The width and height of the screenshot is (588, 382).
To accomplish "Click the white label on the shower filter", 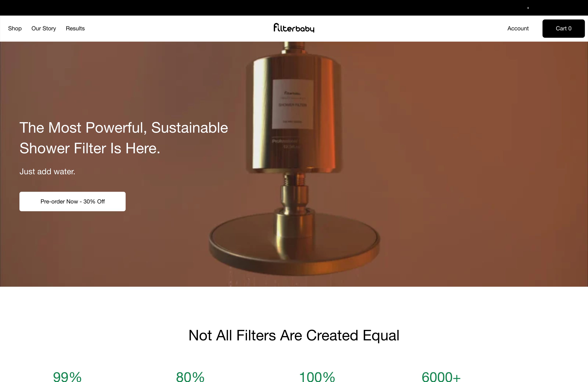I will coord(293,104).
